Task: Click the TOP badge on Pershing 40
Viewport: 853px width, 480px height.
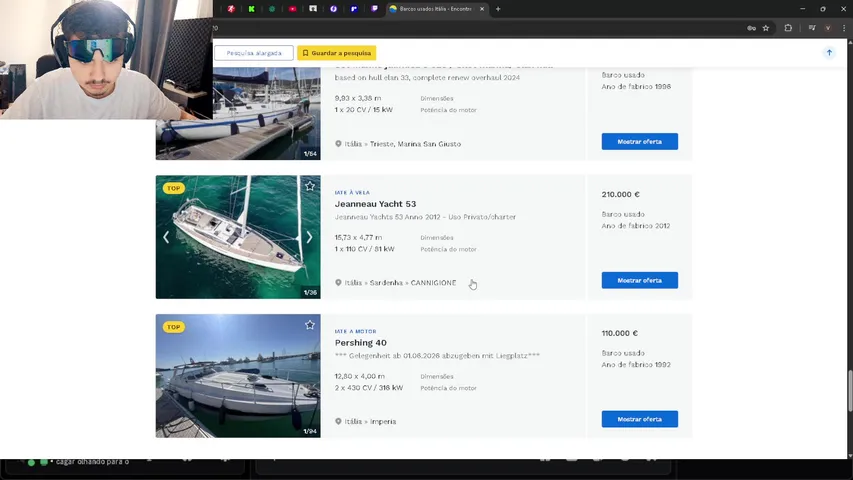Action: coord(174,327)
